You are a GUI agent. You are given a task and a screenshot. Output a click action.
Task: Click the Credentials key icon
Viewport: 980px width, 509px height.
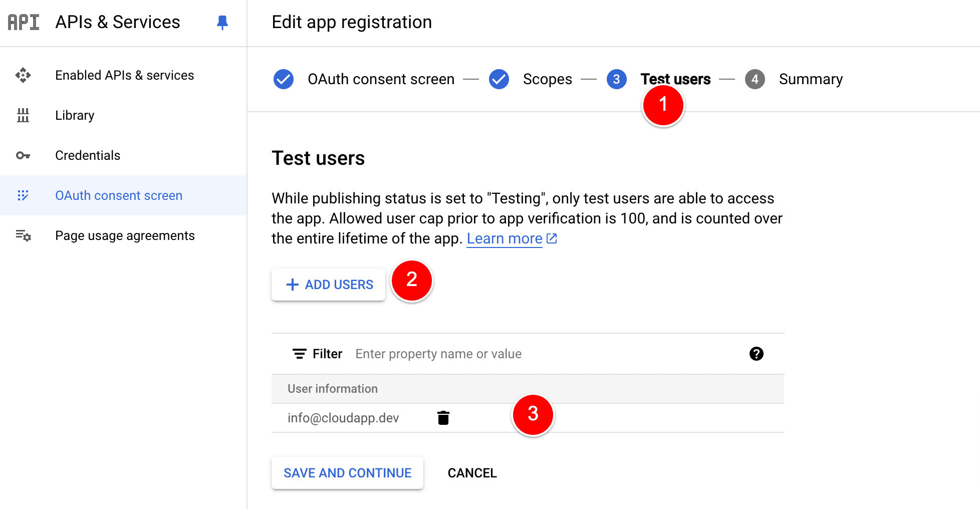tap(23, 155)
